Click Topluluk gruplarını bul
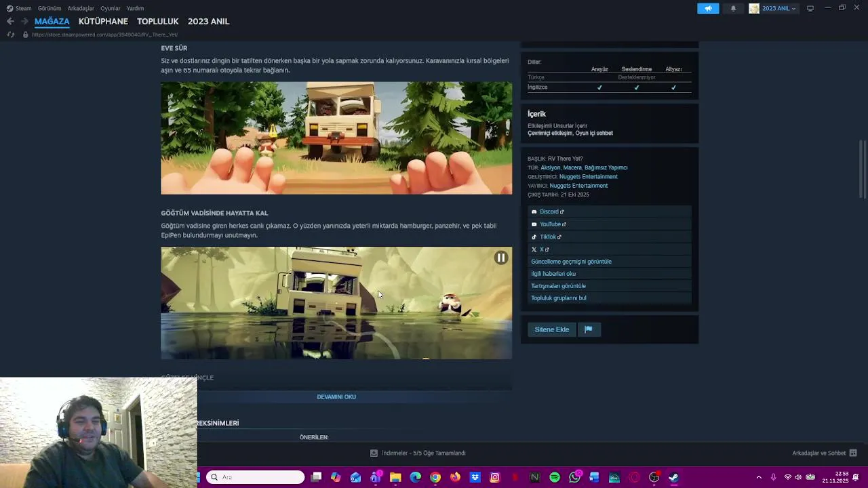 (559, 298)
